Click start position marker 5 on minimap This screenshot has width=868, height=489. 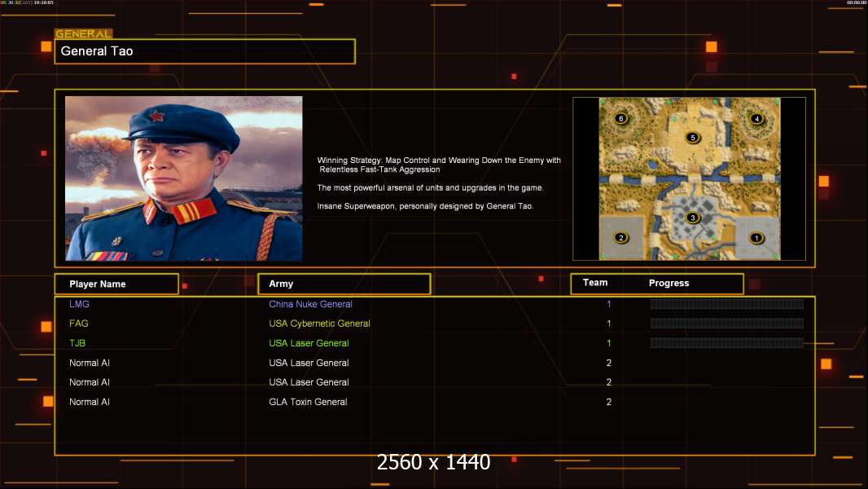(692, 138)
